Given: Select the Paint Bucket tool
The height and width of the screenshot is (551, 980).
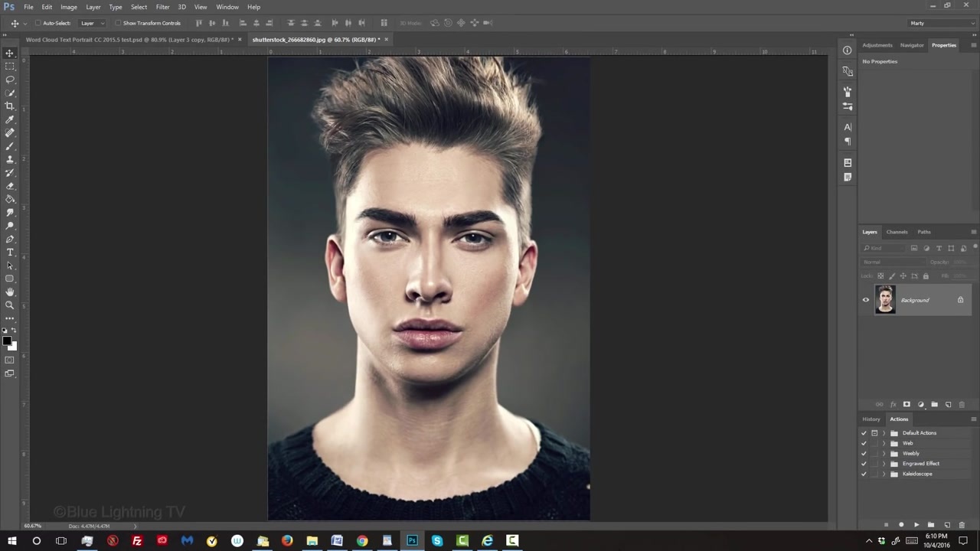Looking at the screenshot, I should pos(10,199).
